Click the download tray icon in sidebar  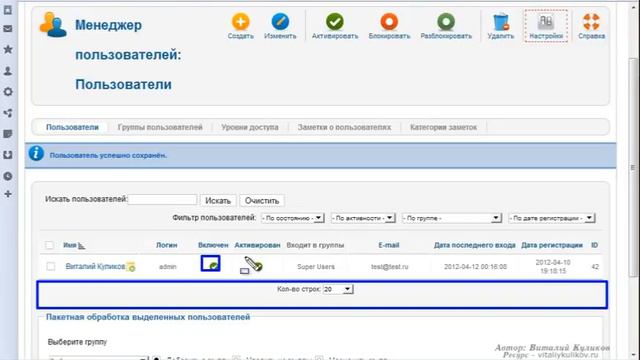8,155
